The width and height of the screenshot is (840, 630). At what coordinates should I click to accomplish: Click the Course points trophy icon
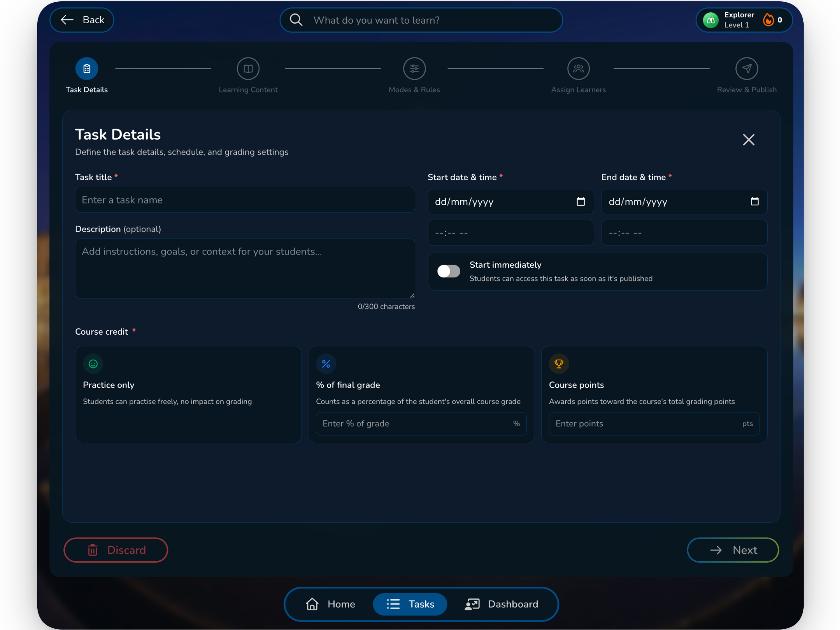pyautogui.click(x=559, y=364)
